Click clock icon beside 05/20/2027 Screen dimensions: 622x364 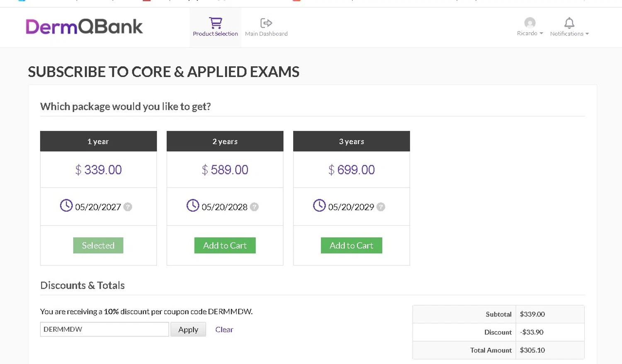(66, 205)
